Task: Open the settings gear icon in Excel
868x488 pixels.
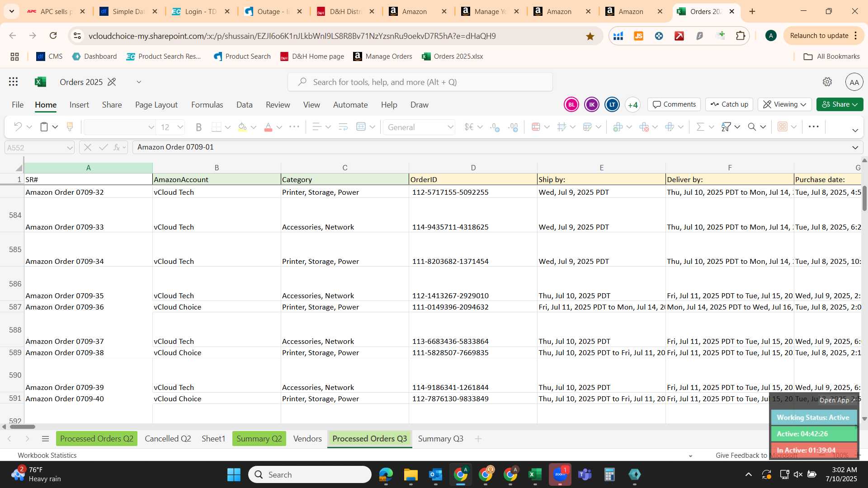Action: 827,82
